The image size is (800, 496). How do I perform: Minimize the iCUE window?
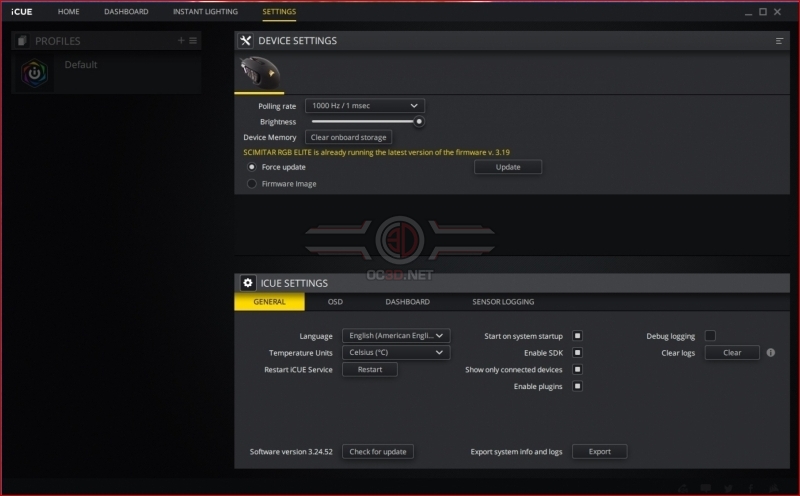748,12
